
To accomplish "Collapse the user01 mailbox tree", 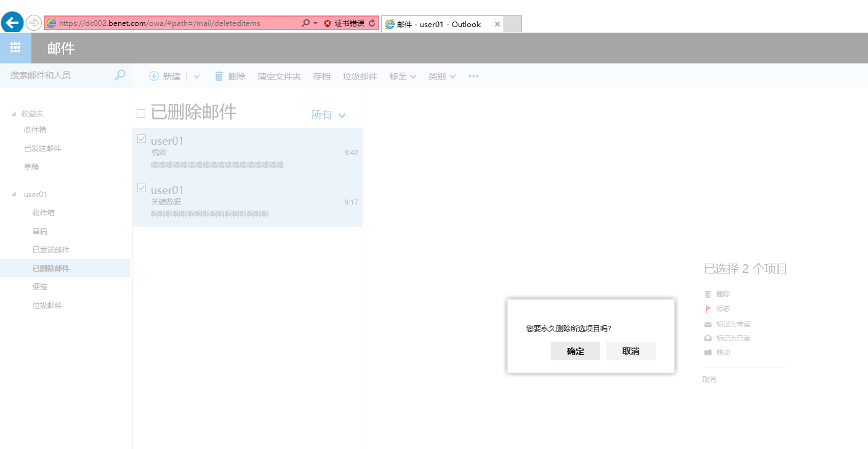I will tap(15, 195).
